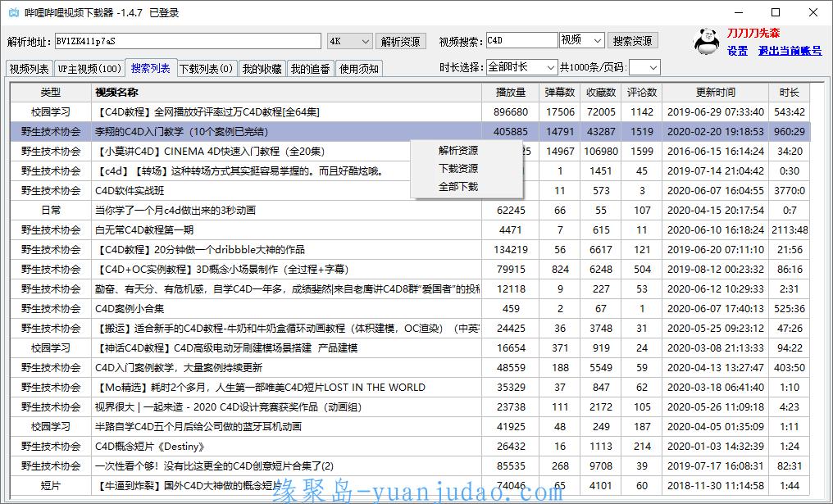
Task: Click the panda avatar picture
Action: point(707,42)
